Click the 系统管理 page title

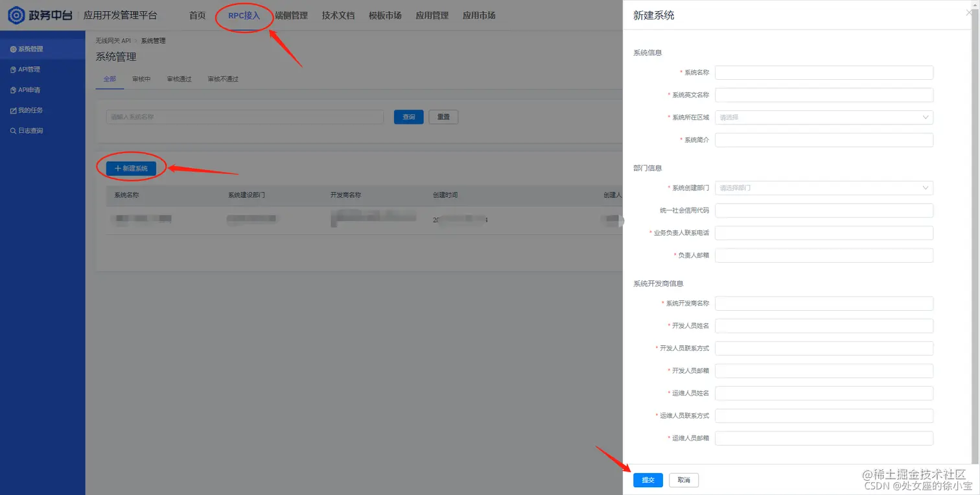[x=116, y=57]
